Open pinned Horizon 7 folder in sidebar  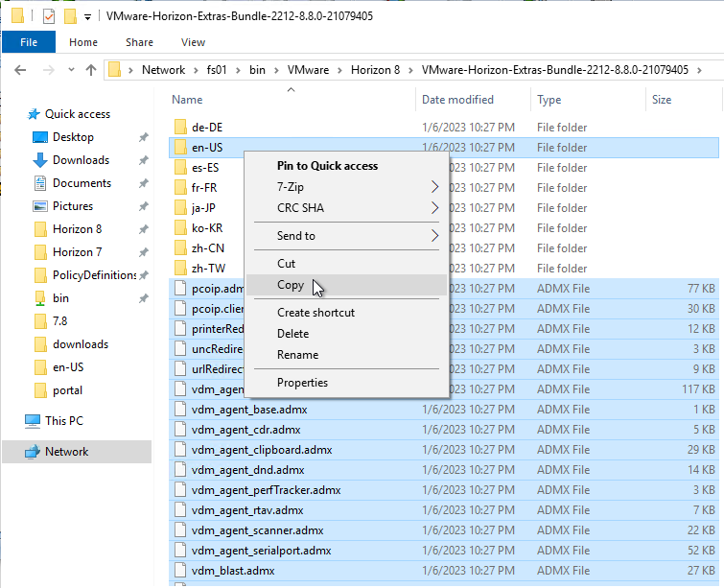[77, 252]
